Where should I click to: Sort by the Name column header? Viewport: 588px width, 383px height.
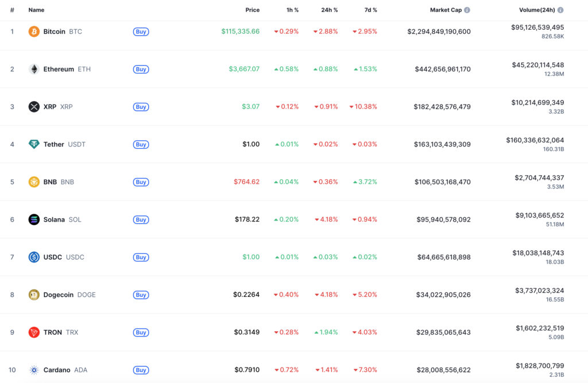tap(36, 10)
